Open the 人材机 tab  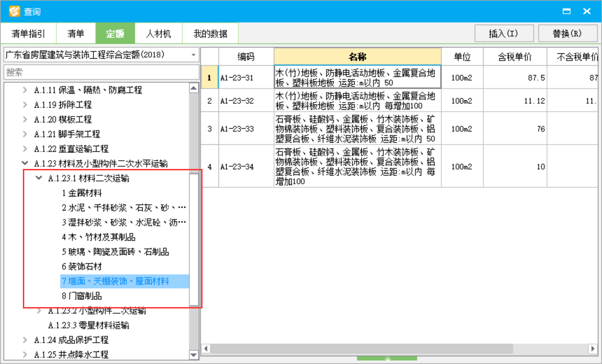[x=158, y=34]
